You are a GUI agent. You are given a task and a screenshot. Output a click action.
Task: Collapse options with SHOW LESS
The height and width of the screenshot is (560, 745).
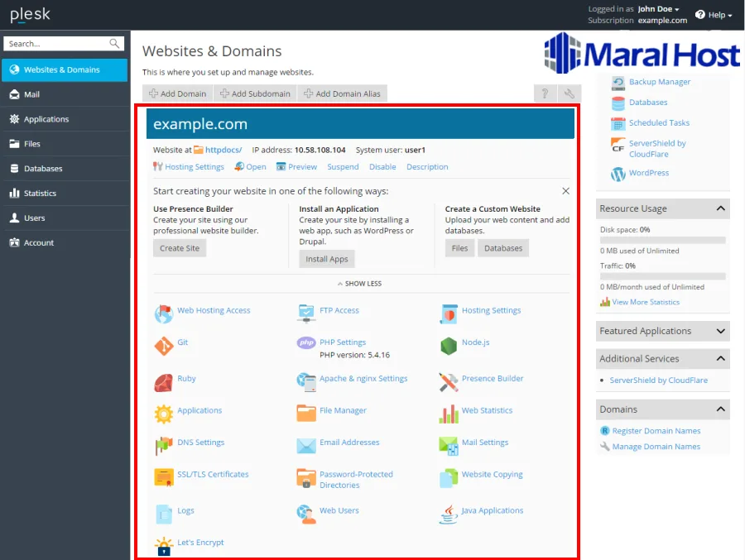(359, 284)
